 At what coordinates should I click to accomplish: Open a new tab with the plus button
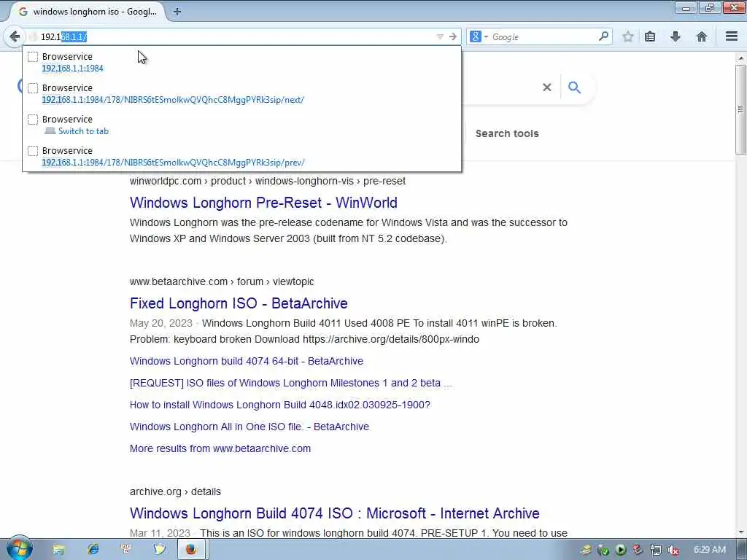click(x=177, y=12)
